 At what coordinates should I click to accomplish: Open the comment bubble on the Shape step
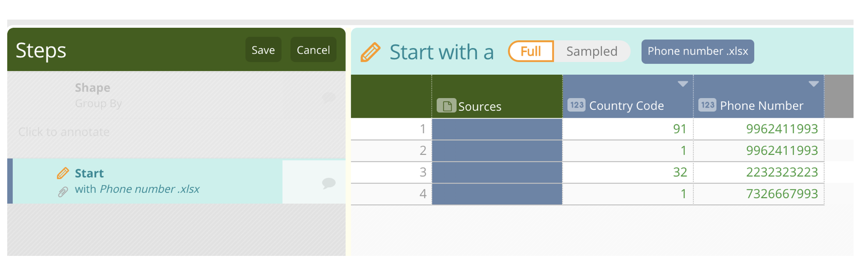click(x=329, y=97)
